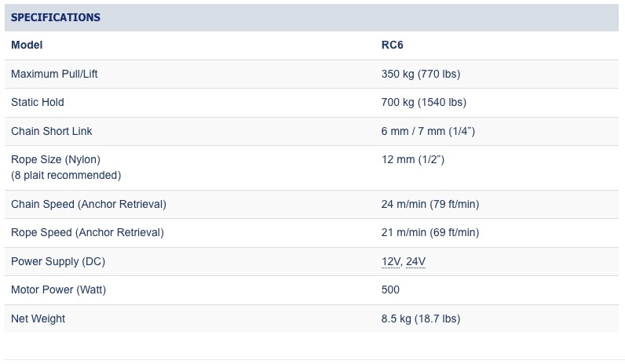Image resolution: width=625 pixels, height=364 pixels.
Task: Select the 700 kg (1540 lbs) value
Action: point(424,102)
